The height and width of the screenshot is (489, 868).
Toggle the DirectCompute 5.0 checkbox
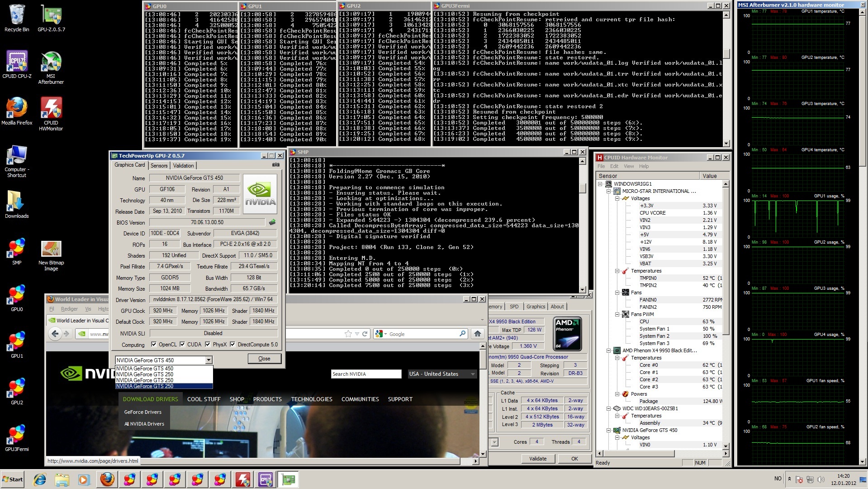[232, 345]
